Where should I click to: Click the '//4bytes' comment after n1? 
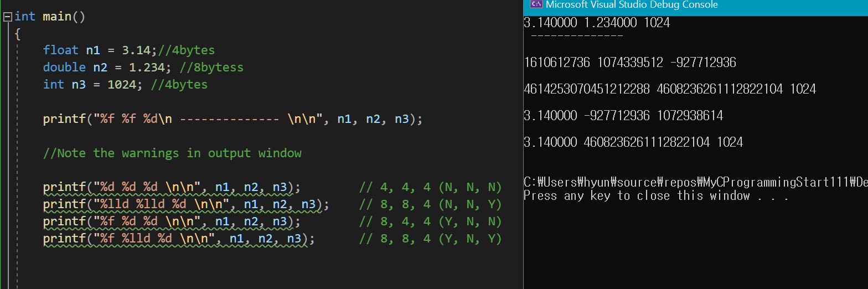tap(187, 50)
